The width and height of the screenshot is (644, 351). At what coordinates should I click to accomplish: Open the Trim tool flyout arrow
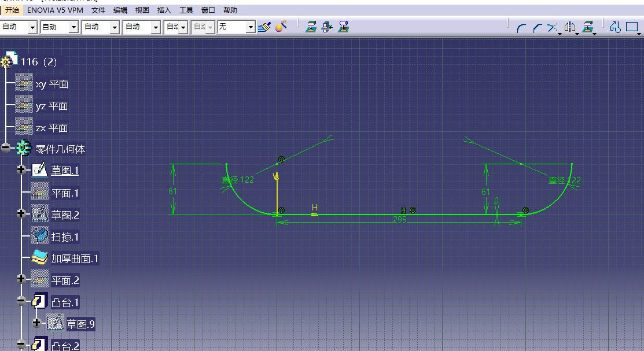pyautogui.click(x=560, y=34)
